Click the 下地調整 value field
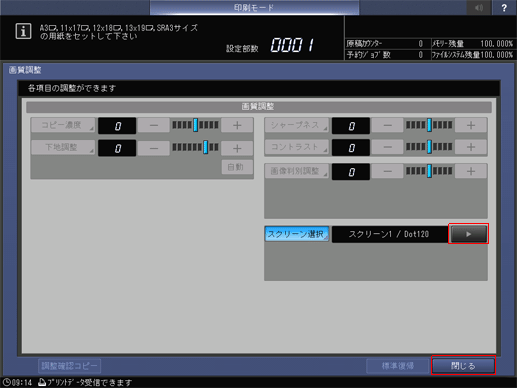 117,148
